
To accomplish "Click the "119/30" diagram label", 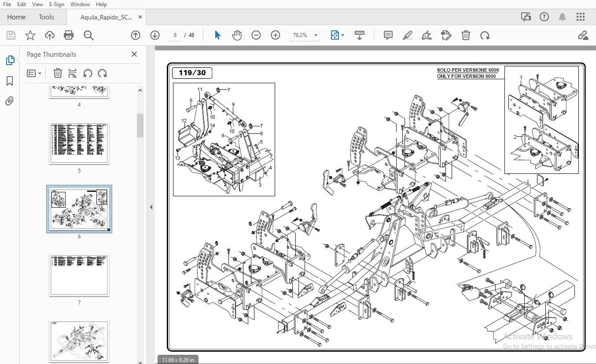I will [192, 73].
